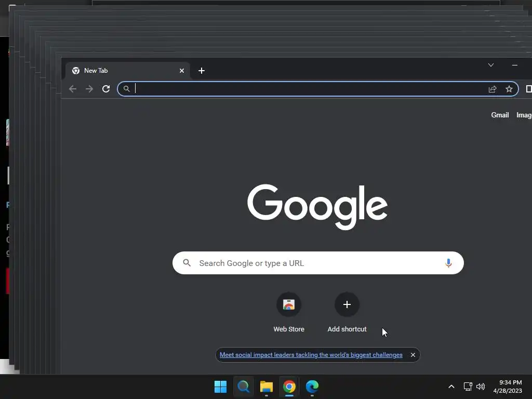The height and width of the screenshot is (399, 532).
Task: Click the Chrome icon in the taskbar
Action: point(289,387)
